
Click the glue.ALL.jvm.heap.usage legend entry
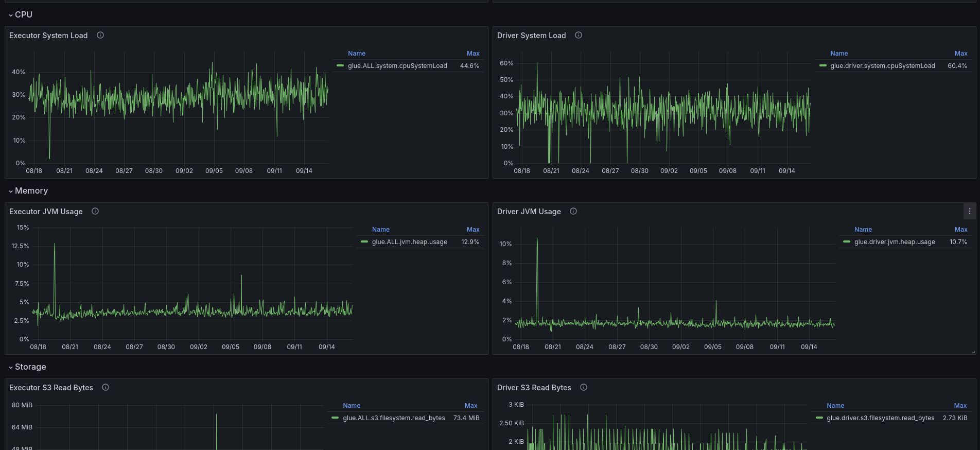pyautogui.click(x=409, y=242)
